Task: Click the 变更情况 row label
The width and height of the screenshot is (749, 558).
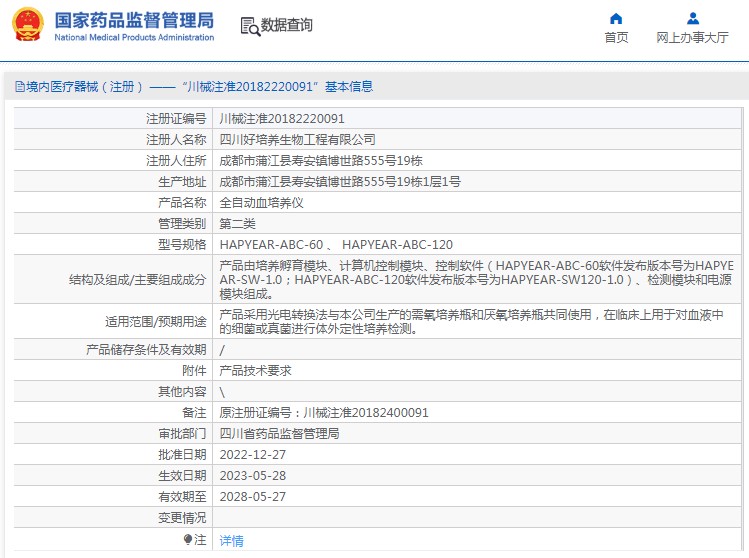Action: (182, 518)
